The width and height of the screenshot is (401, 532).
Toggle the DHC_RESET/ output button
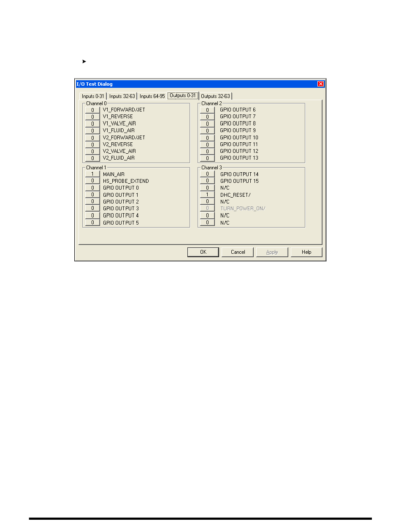pyautogui.click(x=207, y=195)
